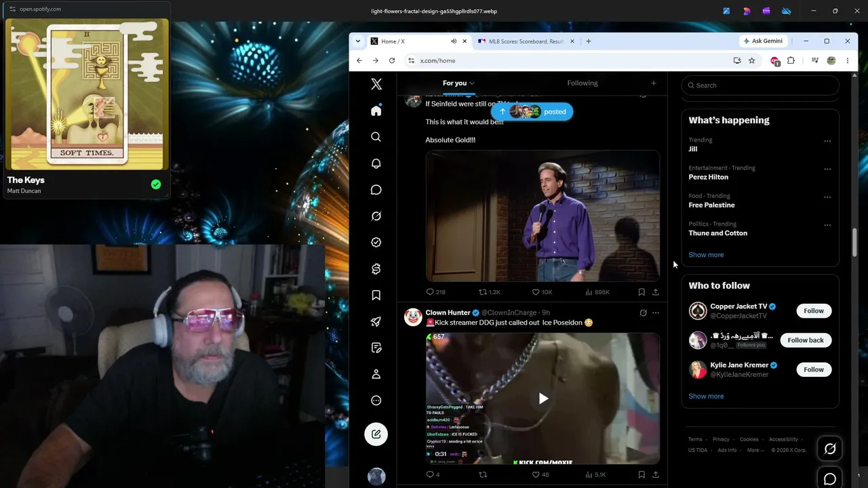Image resolution: width=868 pixels, height=488 pixels.
Task: Open the rocket icon in X sidebar
Action: point(376,322)
